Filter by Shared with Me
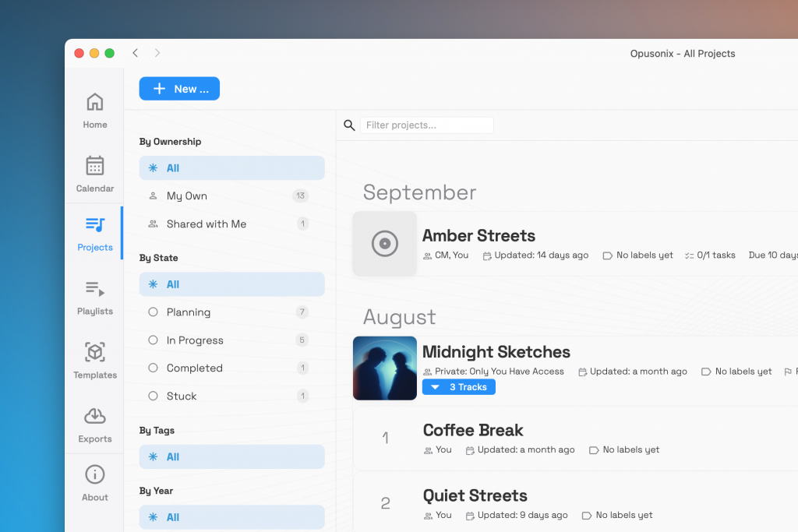 coord(206,224)
